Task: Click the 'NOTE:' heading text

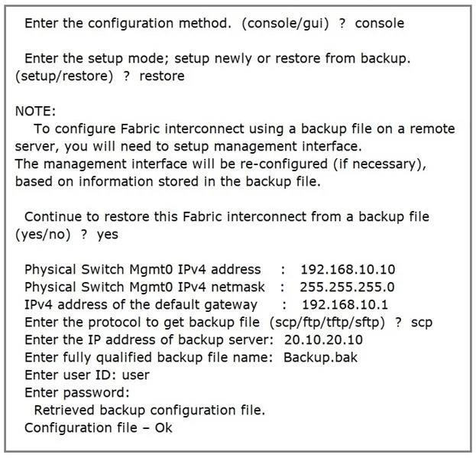Action: (35, 111)
